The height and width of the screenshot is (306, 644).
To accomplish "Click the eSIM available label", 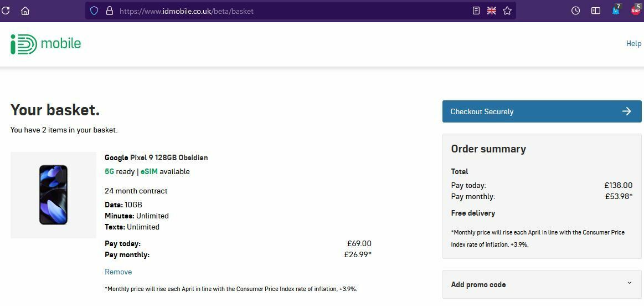I will pyautogui.click(x=165, y=171).
